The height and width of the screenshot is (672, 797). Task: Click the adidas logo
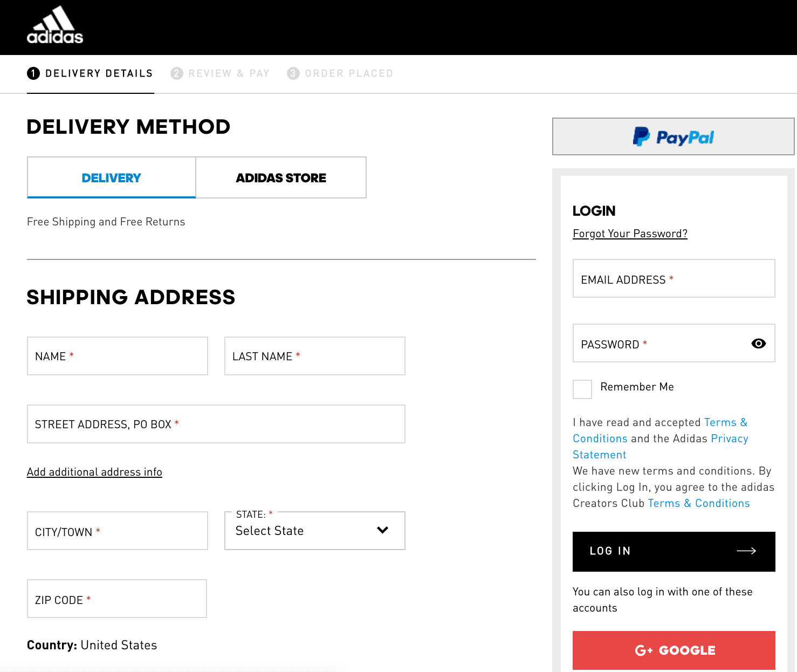[x=55, y=25]
